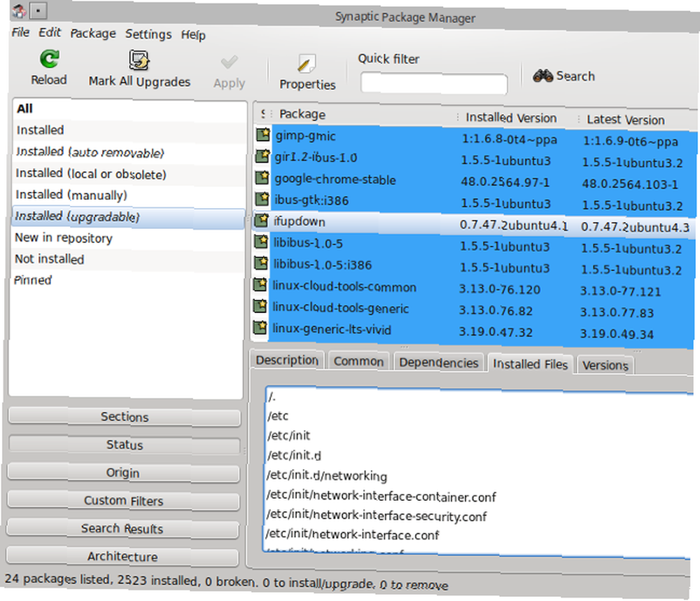Click status icon of gir1.2-ibus-1.0 package
Image resolution: width=700 pixels, height=601 pixels.
click(x=262, y=156)
